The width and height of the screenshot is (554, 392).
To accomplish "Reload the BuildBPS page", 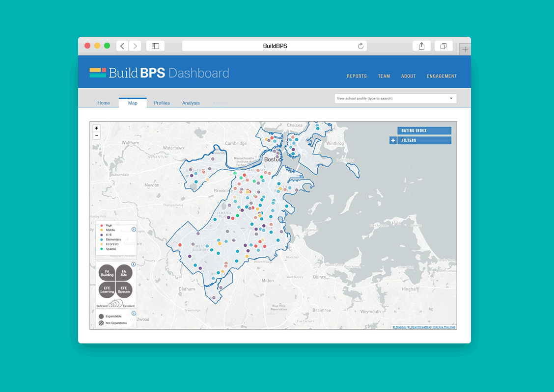I will (360, 46).
